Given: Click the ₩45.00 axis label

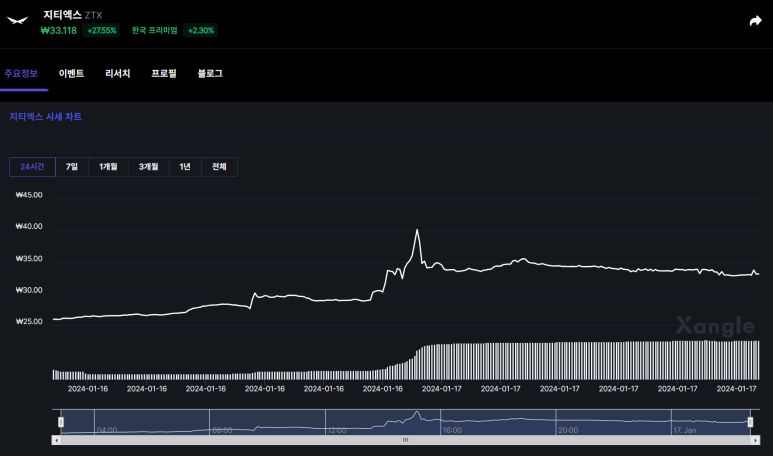Looking at the screenshot, I should click(29, 195).
